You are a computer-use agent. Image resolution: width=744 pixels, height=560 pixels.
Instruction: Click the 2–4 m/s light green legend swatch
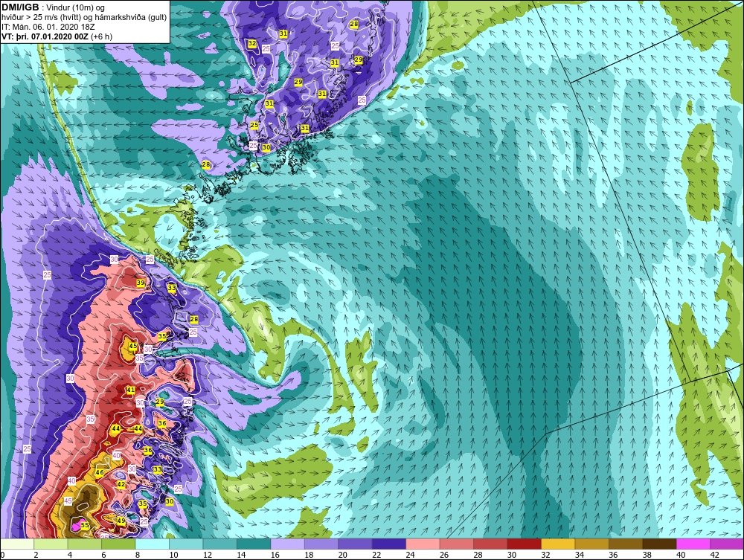point(51,544)
